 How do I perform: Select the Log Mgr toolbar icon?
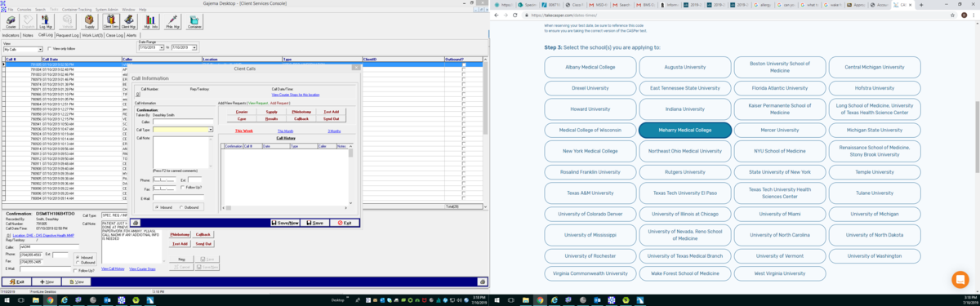(x=47, y=21)
